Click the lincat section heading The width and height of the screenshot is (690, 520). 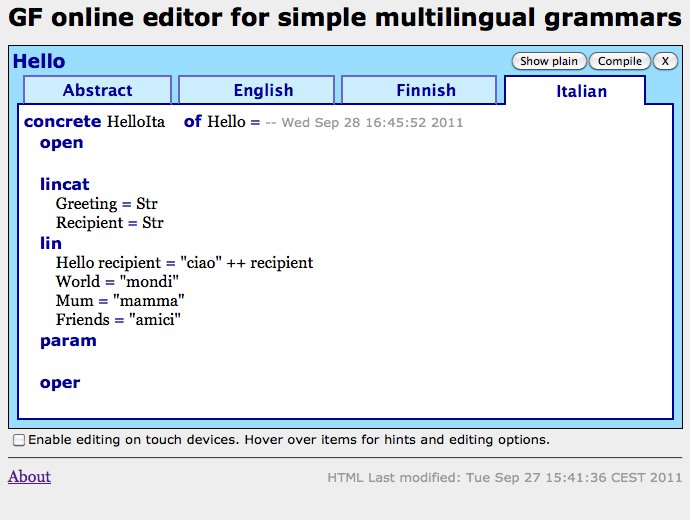64,184
